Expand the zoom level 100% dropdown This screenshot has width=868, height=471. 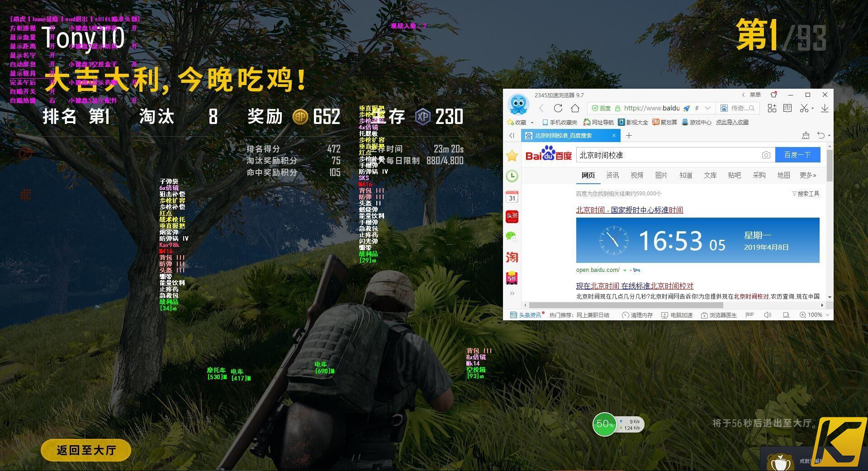pyautogui.click(x=827, y=315)
